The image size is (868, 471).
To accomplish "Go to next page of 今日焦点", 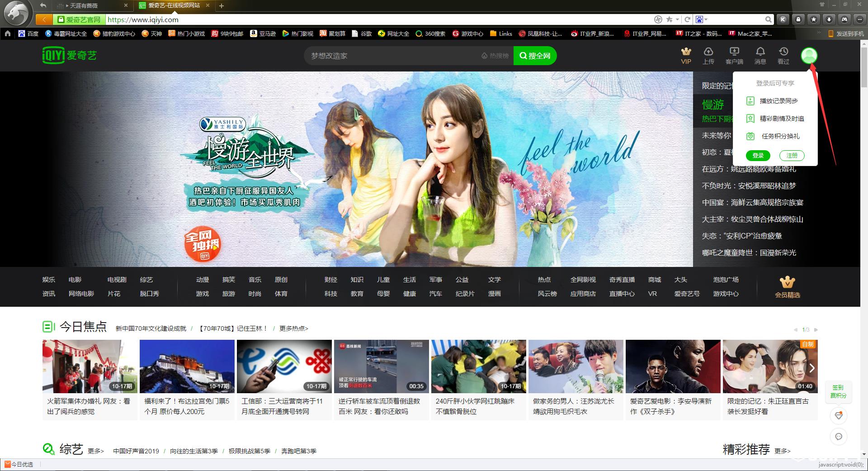I will (x=816, y=330).
